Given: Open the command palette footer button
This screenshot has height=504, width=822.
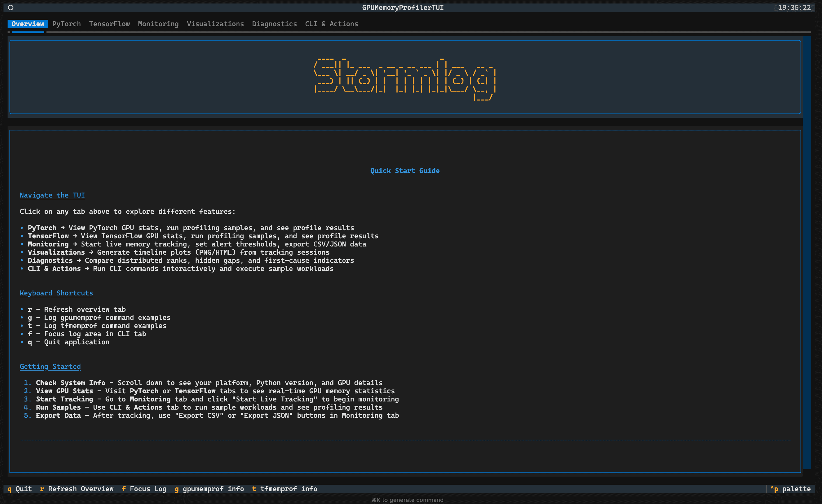Looking at the screenshot, I should tap(790, 489).
